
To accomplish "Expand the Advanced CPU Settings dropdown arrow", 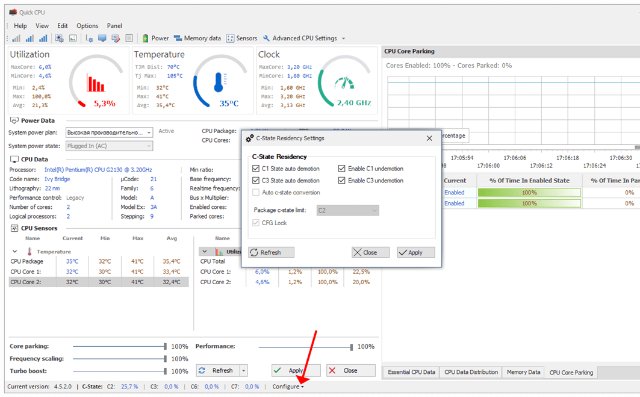I will pos(343,38).
